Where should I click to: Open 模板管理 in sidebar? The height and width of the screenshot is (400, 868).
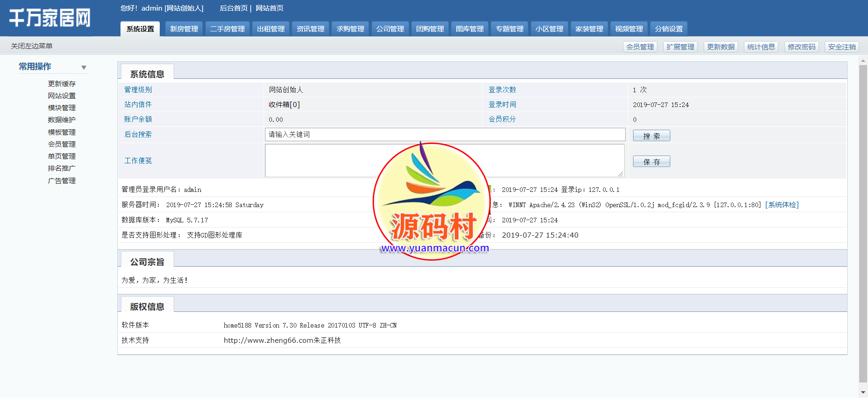coord(62,132)
